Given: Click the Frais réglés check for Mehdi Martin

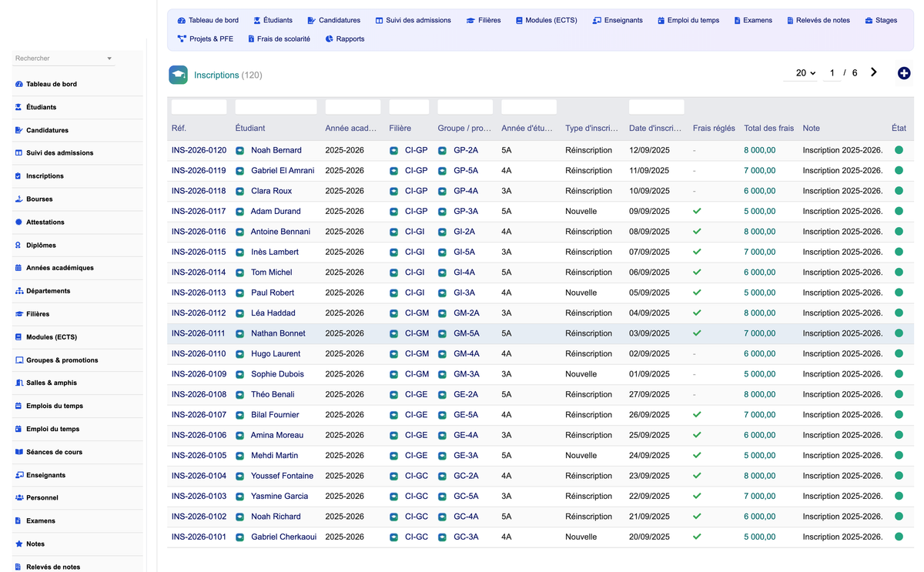Looking at the screenshot, I should click(x=697, y=455).
